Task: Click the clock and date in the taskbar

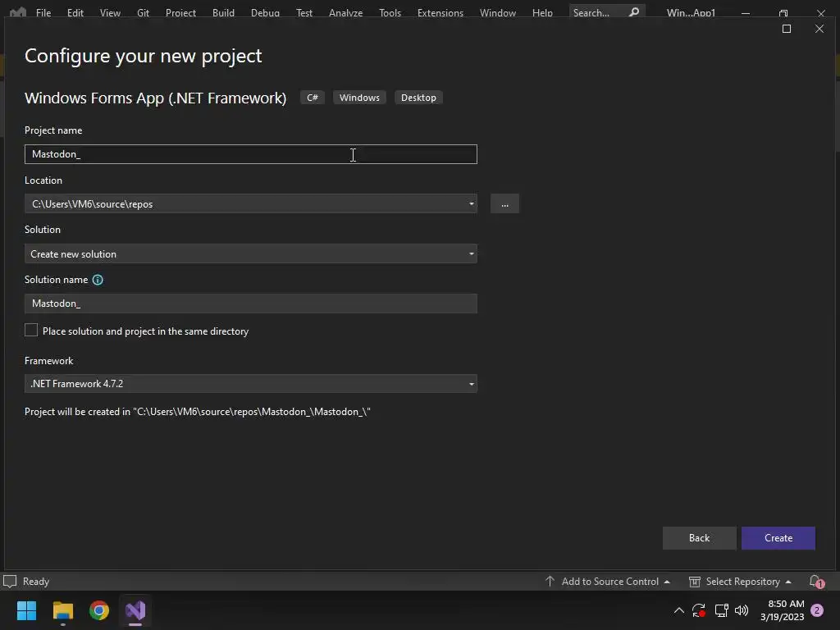Action: coord(782,610)
